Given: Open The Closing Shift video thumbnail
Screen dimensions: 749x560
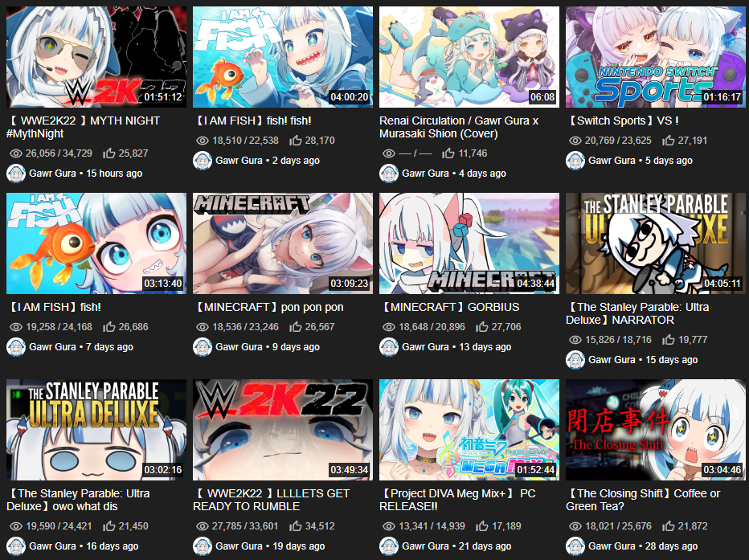Looking at the screenshot, I should (x=656, y=430).
